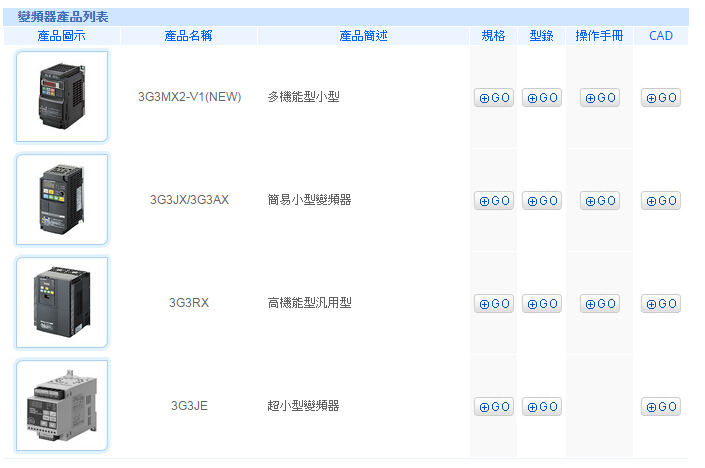705x468 pixels.
Task: Open 操作手冊 GO button for 3G3JX/3G3AX
Action: point(600,201)
